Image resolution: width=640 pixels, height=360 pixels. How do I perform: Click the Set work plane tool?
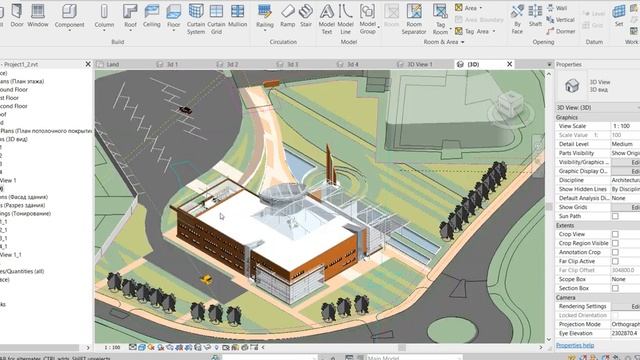tap(619, 16)
